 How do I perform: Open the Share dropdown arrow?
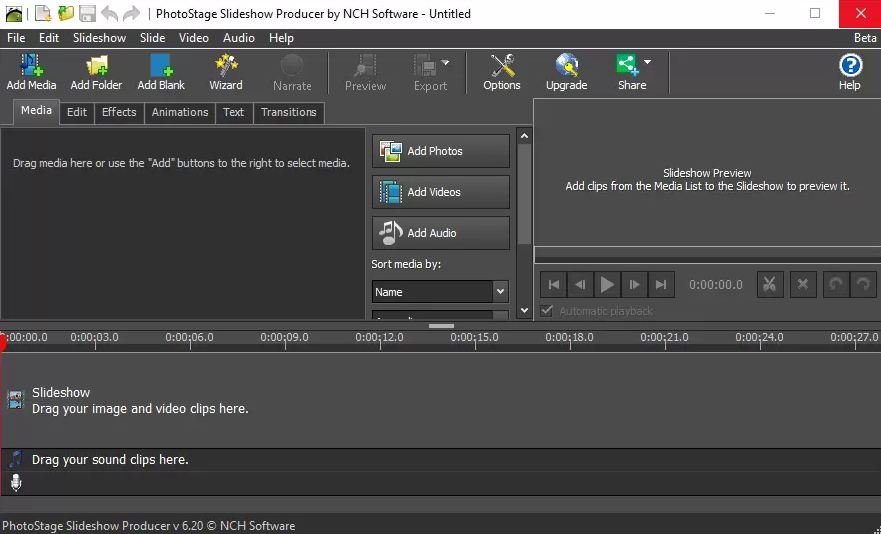click(x=647, y=62)
